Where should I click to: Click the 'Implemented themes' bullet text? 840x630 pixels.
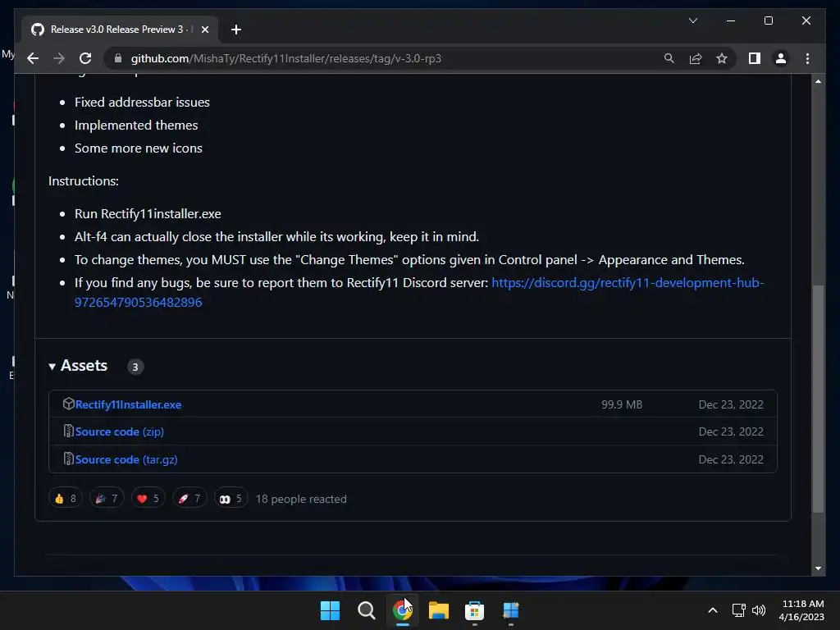tap(136, 125)
